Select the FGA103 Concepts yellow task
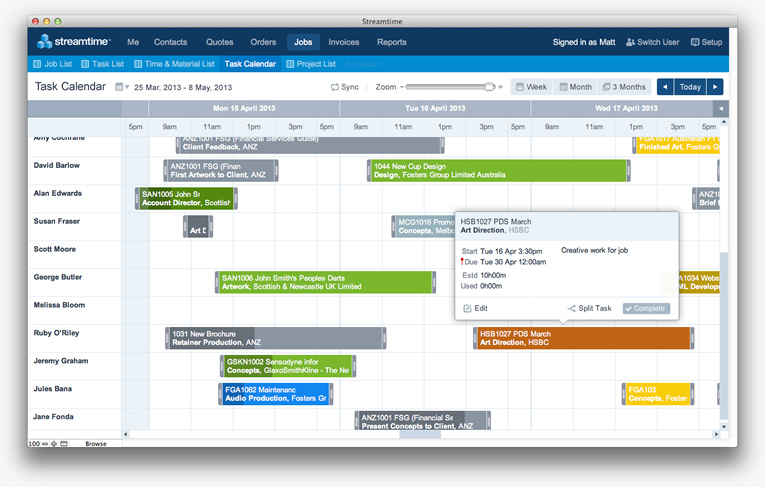Screen dimensions: 765x487 click(658, 394)
